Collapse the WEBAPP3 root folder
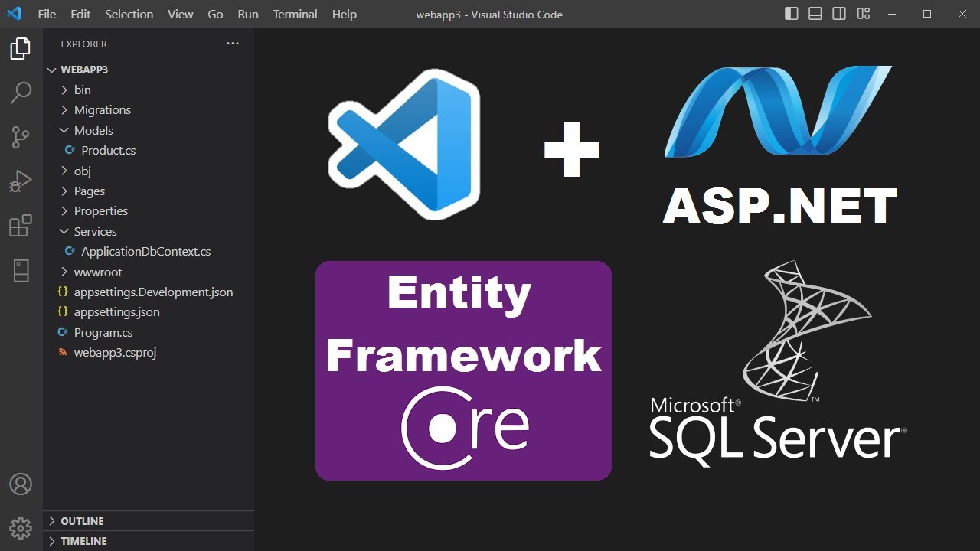 (149, 70)
